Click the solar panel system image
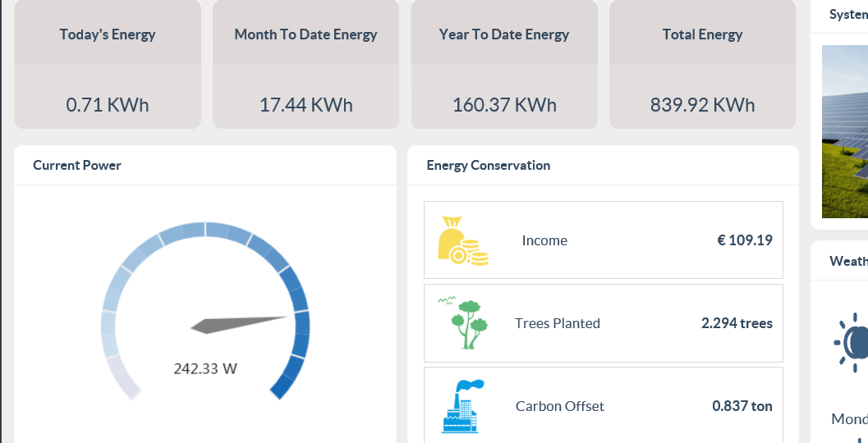 click(x=845, y=131)
